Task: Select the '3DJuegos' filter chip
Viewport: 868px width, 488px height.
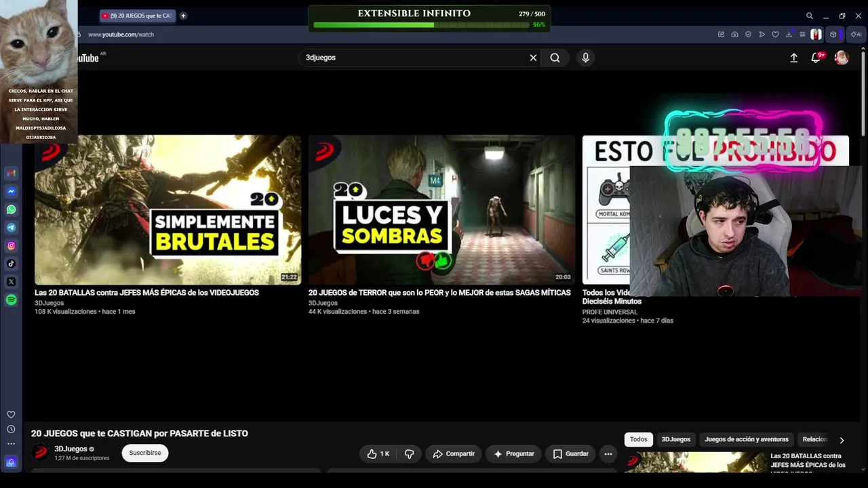Action: point(676,439)
